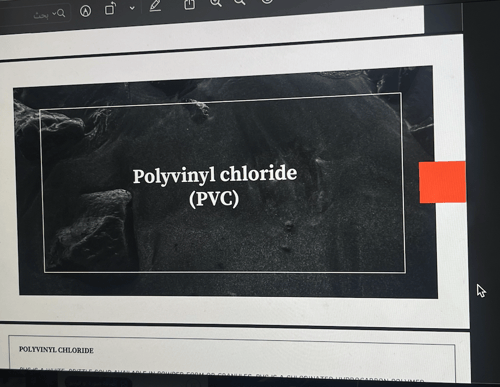
Task: Zoom out with the minus magnifier
Action: pyautogui.click(x=239, y=2)
